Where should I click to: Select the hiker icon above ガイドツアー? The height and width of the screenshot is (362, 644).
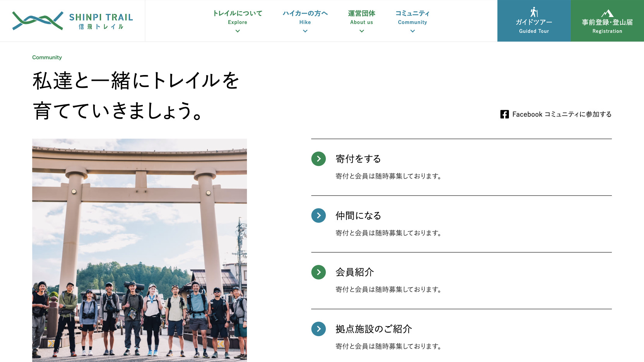[x=534, y=12]
